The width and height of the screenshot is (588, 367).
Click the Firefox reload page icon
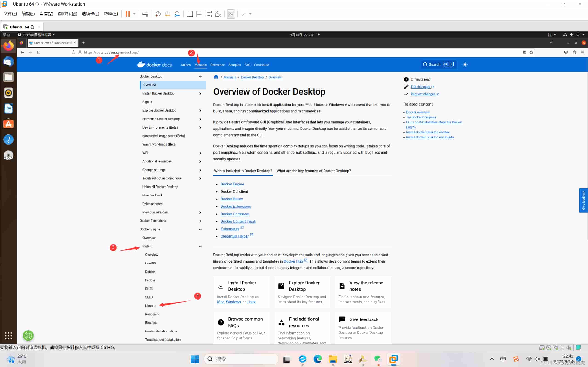(39, 52)
